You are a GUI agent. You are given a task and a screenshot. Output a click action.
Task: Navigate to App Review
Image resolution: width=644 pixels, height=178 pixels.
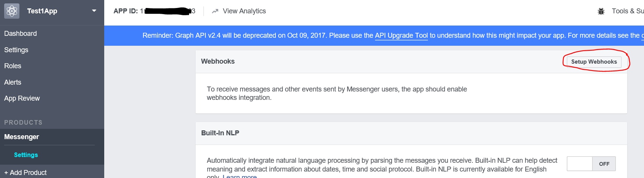pos(22,98)
